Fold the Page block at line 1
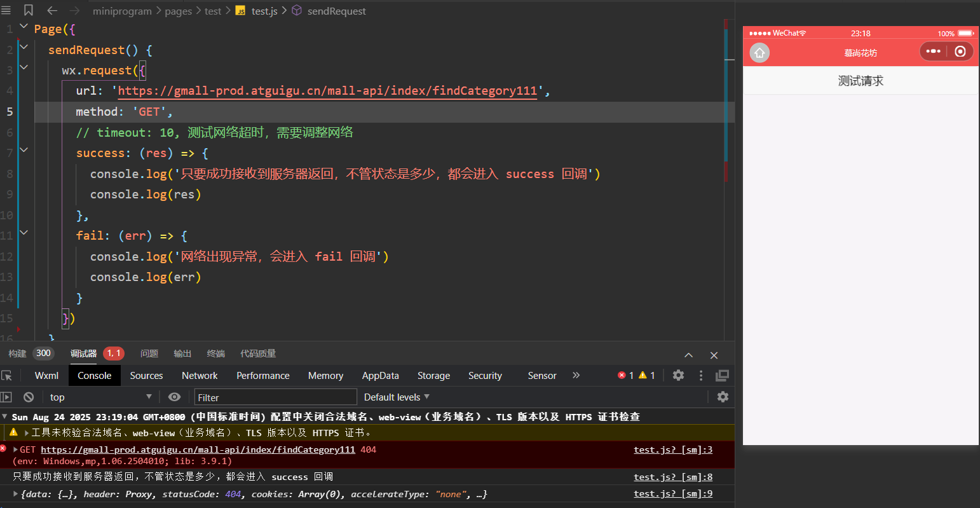 24,26
